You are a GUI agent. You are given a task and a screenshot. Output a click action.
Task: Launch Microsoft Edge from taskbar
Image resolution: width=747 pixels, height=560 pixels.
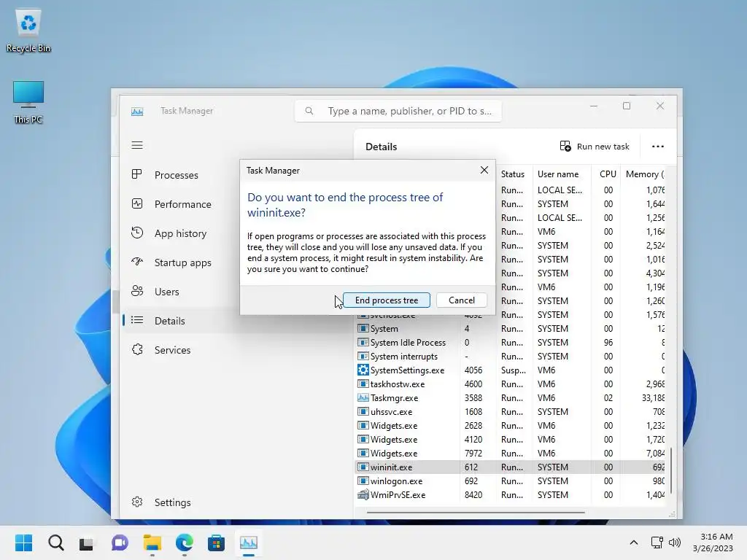click(184, 542)
